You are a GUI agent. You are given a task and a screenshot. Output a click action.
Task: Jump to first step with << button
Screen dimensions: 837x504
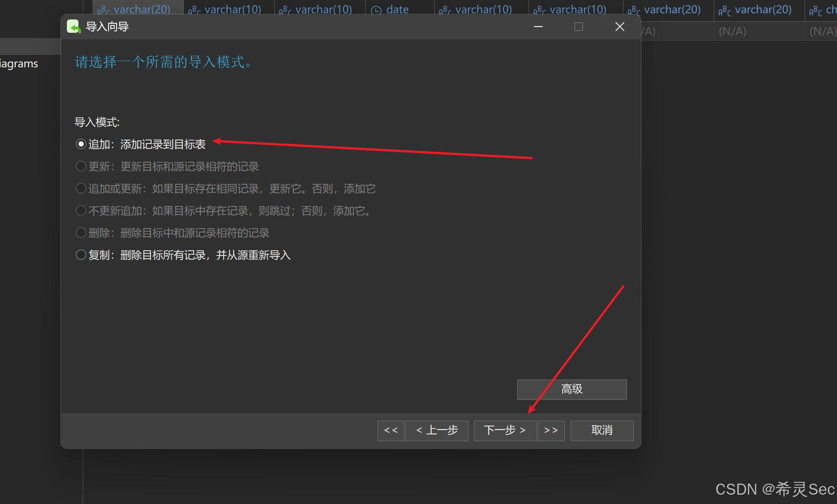pos(391,430)
